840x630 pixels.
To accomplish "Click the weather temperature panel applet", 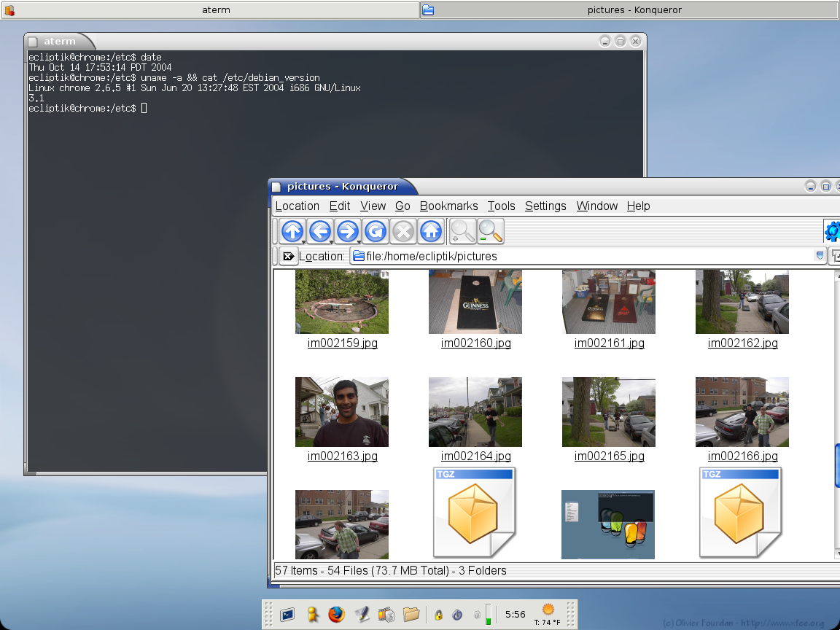I will (547, 614).
